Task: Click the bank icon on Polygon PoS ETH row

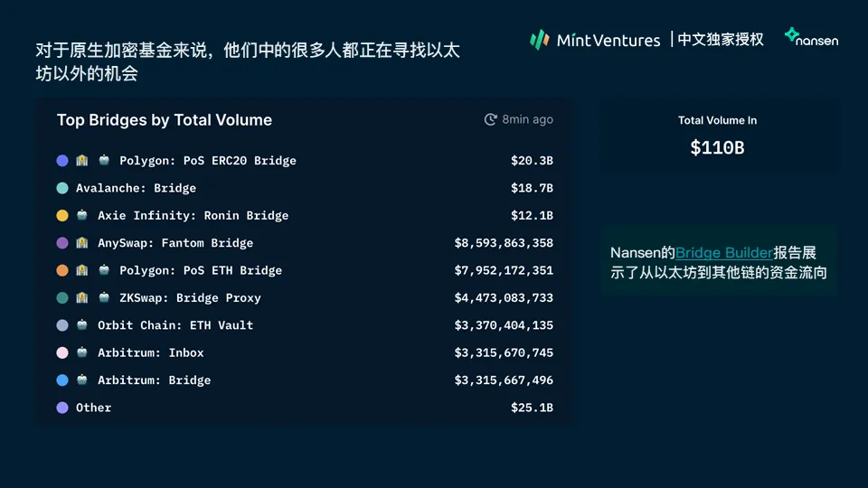Action: (81, 270)
